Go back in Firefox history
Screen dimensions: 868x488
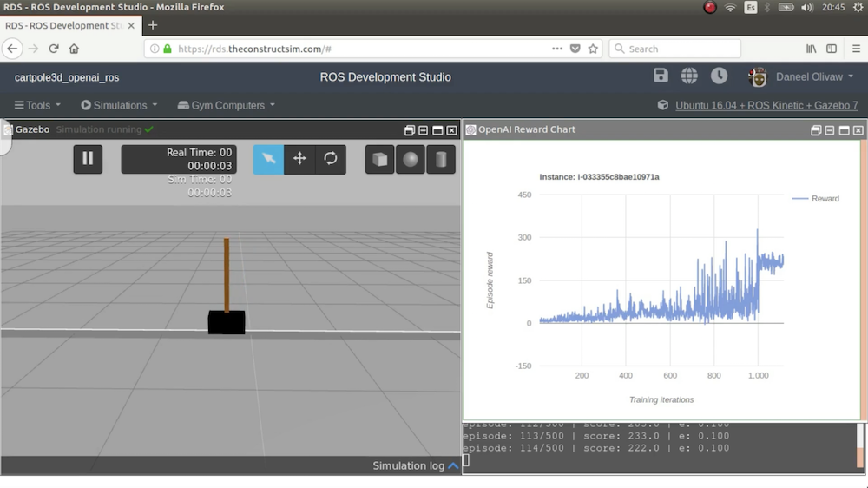pyautogui.click(x=12, y=49)
